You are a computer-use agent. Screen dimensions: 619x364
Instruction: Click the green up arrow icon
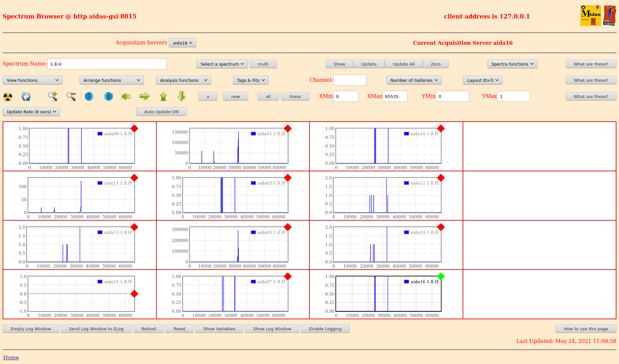(164, 96)
